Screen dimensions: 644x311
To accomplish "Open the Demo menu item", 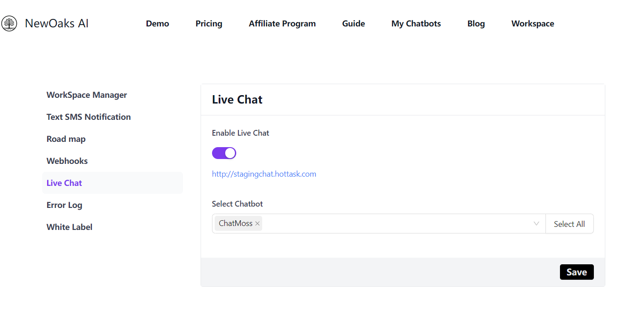I will [x=157, y=24].
